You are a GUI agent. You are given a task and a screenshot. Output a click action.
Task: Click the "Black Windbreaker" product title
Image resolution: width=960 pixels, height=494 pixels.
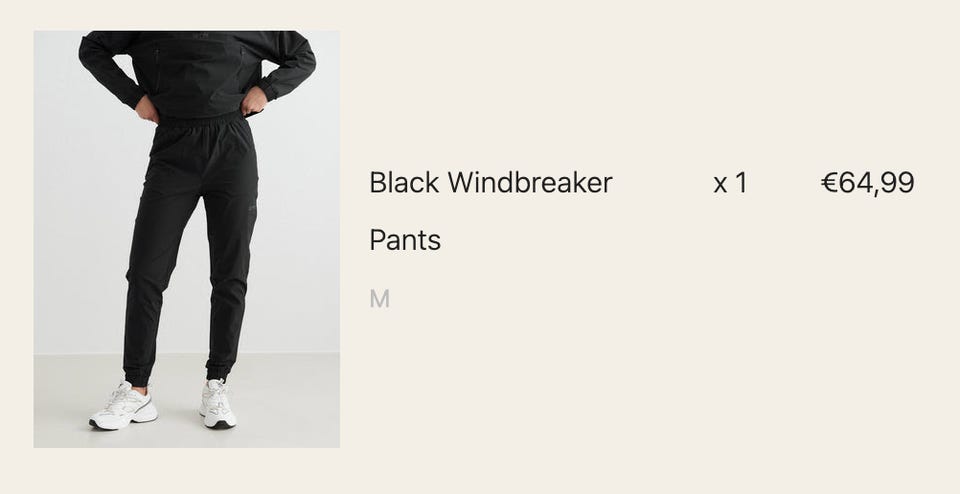tap(490, 182)
